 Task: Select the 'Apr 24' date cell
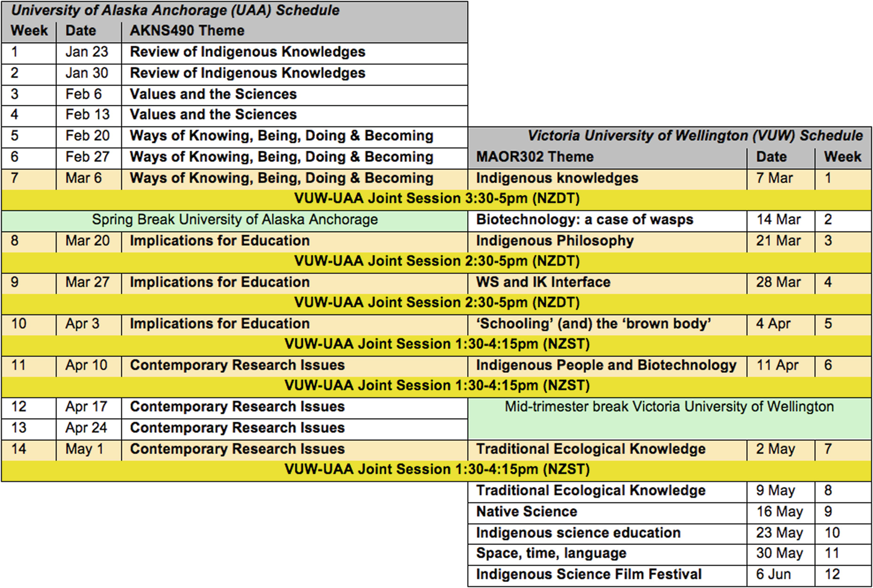pyautogui.click(x=88, y=429)
